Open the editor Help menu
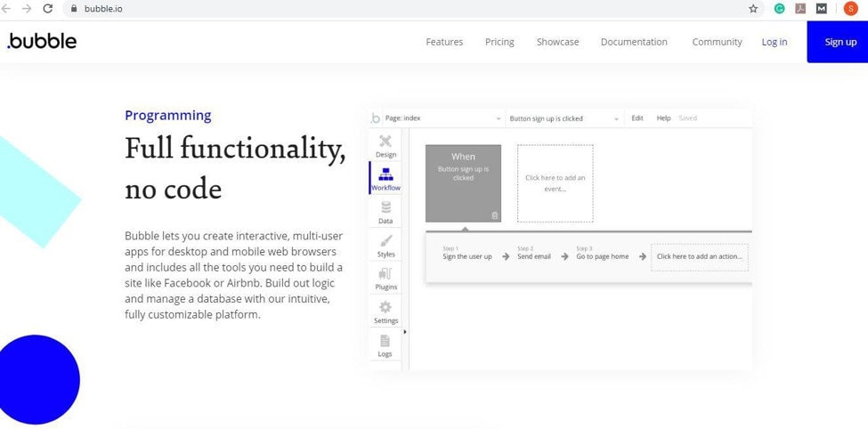Viewport: 868px width, 429px height. 663,118
